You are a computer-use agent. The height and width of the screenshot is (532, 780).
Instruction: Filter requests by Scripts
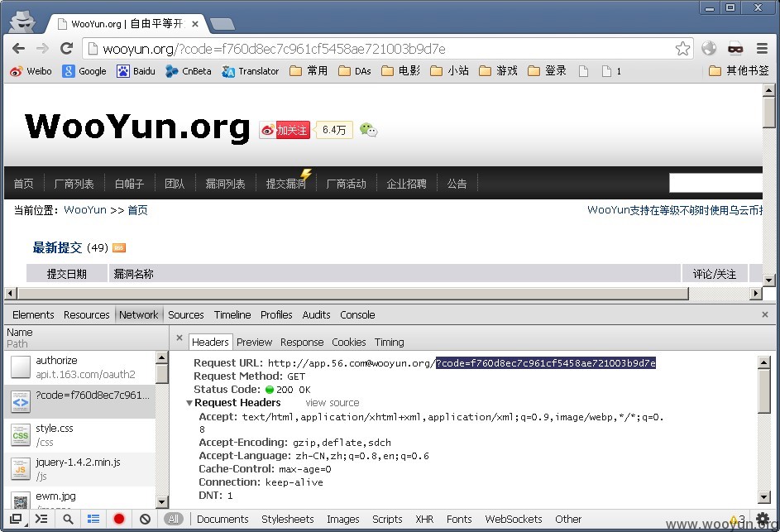click(x=387, y=519)
